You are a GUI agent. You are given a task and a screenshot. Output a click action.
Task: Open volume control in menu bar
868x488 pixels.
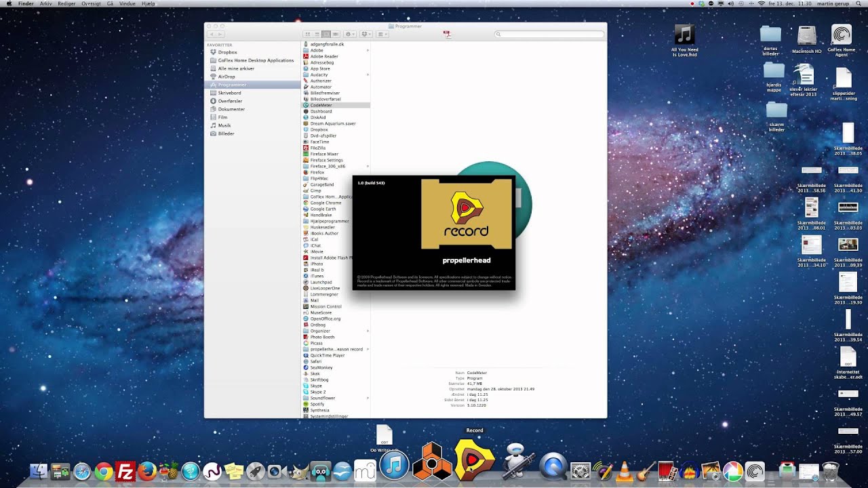point(731,3)
